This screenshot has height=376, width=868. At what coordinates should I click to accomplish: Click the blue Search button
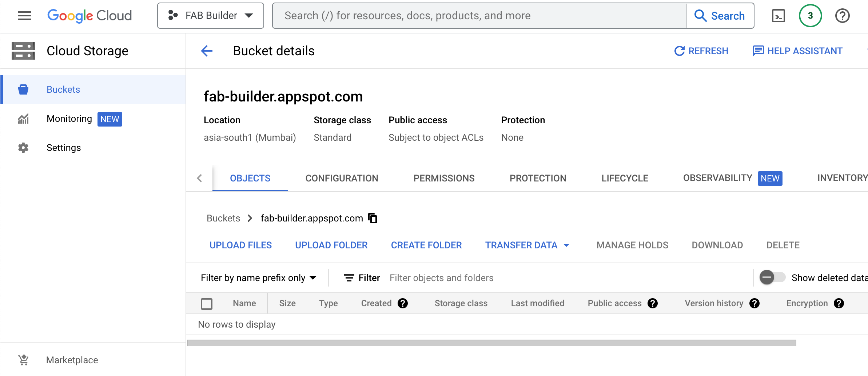pyautogui.click(x=720, y=16)
